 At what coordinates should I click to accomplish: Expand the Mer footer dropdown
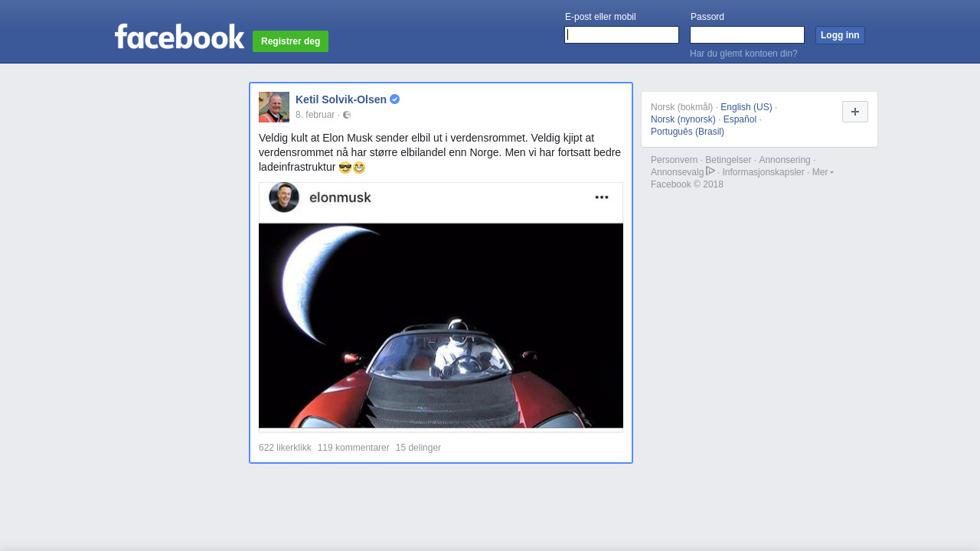[x=822, y=172]
